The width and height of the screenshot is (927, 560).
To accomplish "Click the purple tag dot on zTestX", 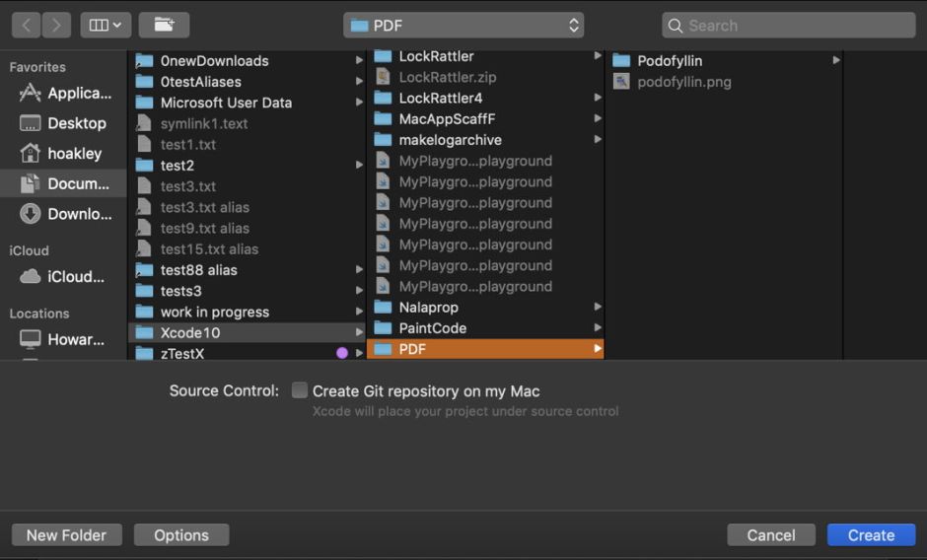I will (x=342, y=353).
